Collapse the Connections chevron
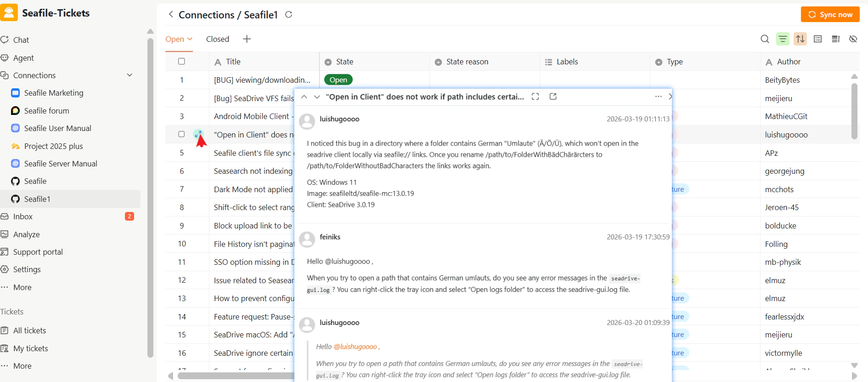This screenshot has height=382, width=868. (x=130, y=75)
